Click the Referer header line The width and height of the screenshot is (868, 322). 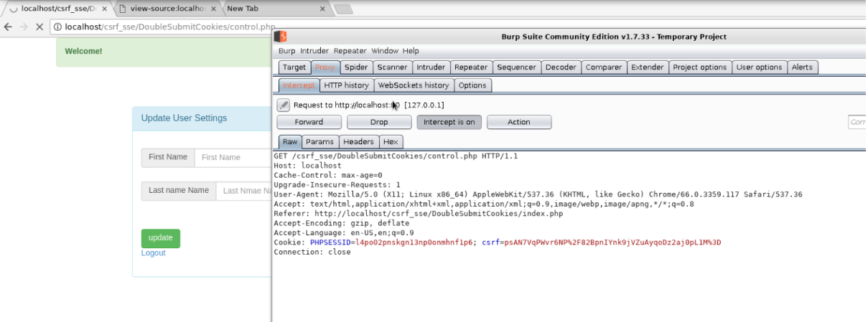pos(419,214)
